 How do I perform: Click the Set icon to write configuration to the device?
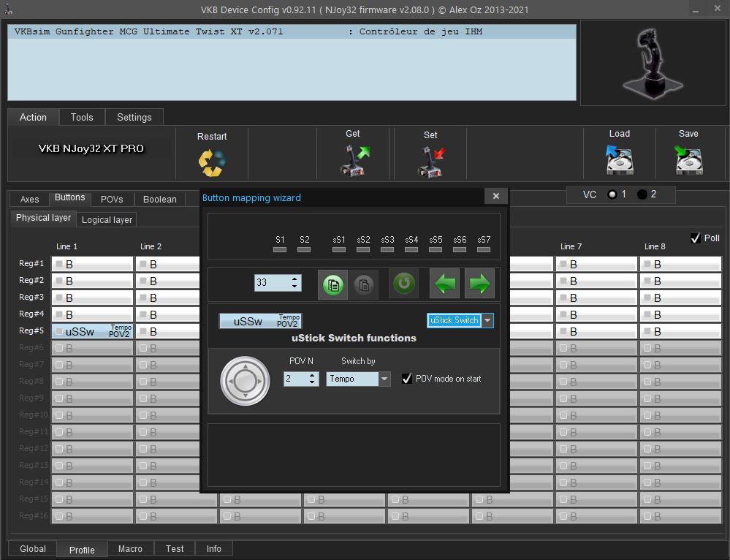click(431, 161)
